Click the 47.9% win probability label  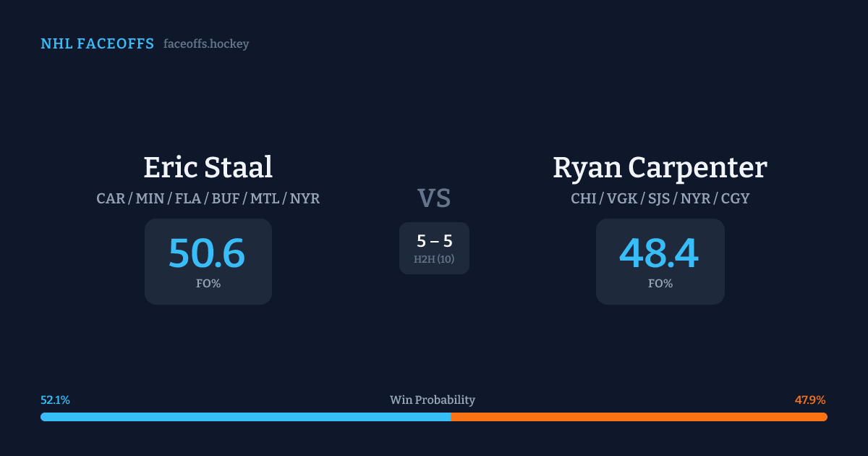click(810, 400)
